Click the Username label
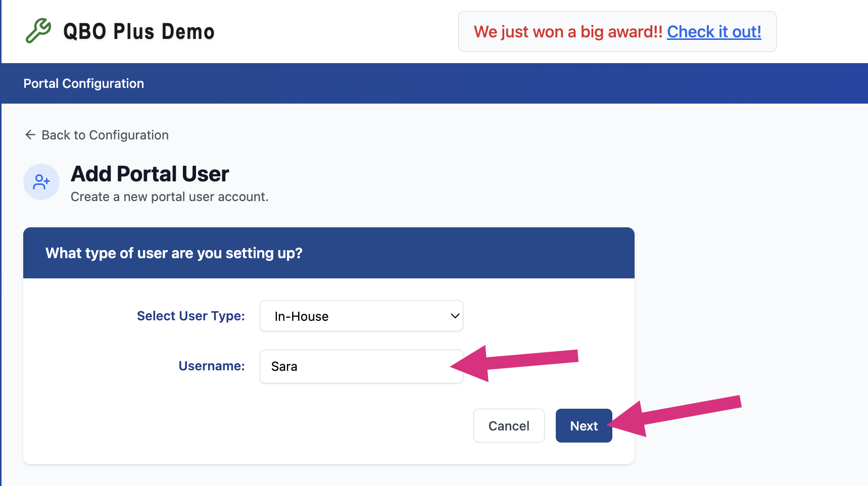Viewport: 868px width, 486px height. 212,366
